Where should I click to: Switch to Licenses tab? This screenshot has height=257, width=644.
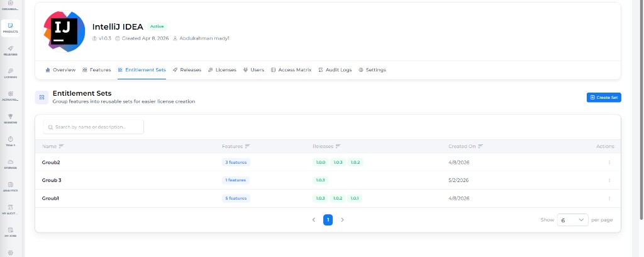[222, 70]
